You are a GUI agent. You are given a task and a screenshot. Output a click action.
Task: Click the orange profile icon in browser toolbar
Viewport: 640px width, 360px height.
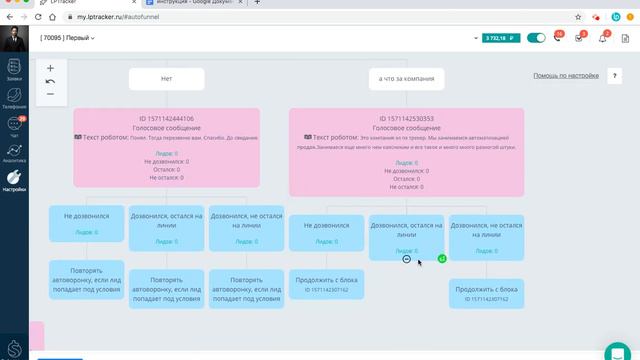click(630, 17)
